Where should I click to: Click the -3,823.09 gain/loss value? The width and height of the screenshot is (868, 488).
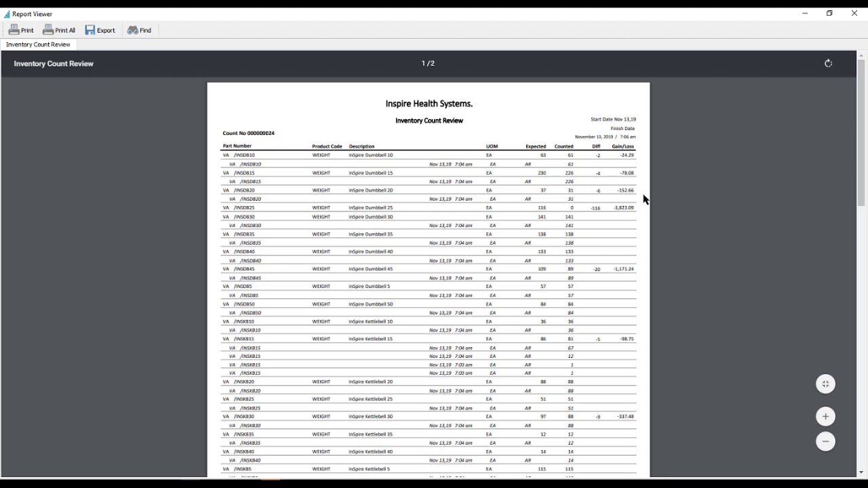point(623,208)
